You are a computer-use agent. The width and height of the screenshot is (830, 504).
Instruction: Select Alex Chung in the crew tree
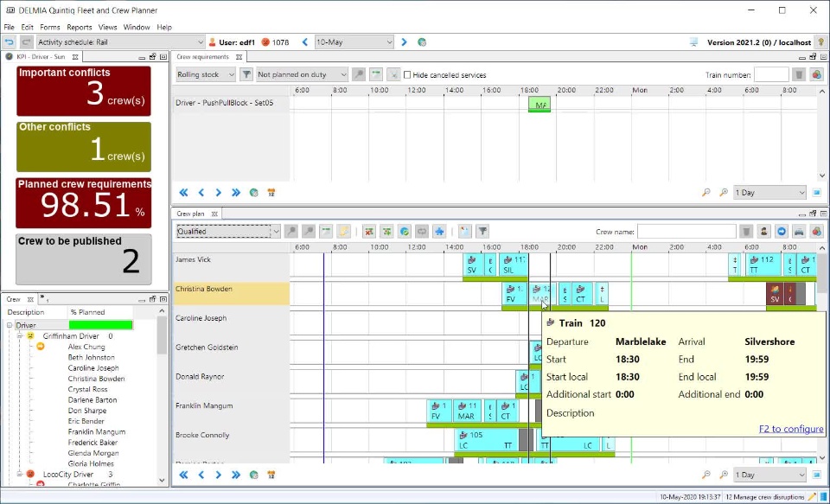point(86,347)
